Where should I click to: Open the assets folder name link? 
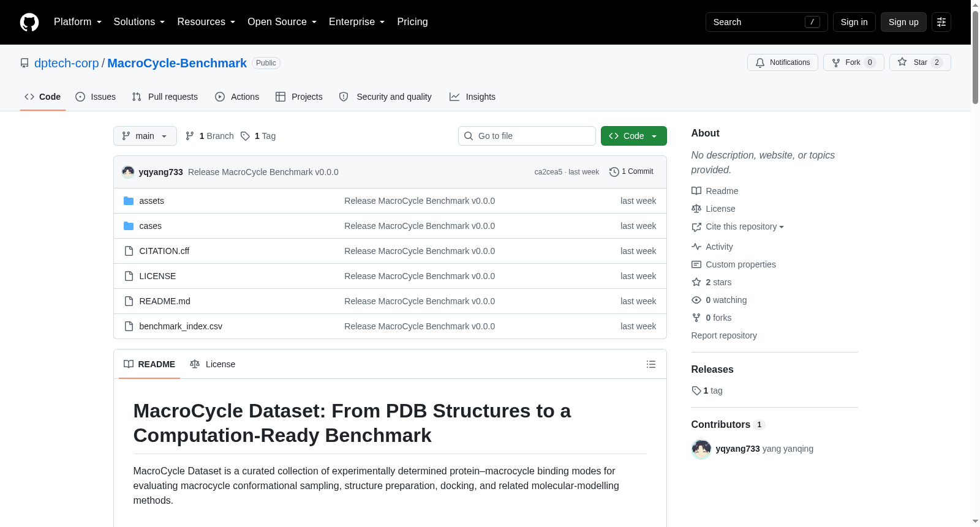point(152,201)
